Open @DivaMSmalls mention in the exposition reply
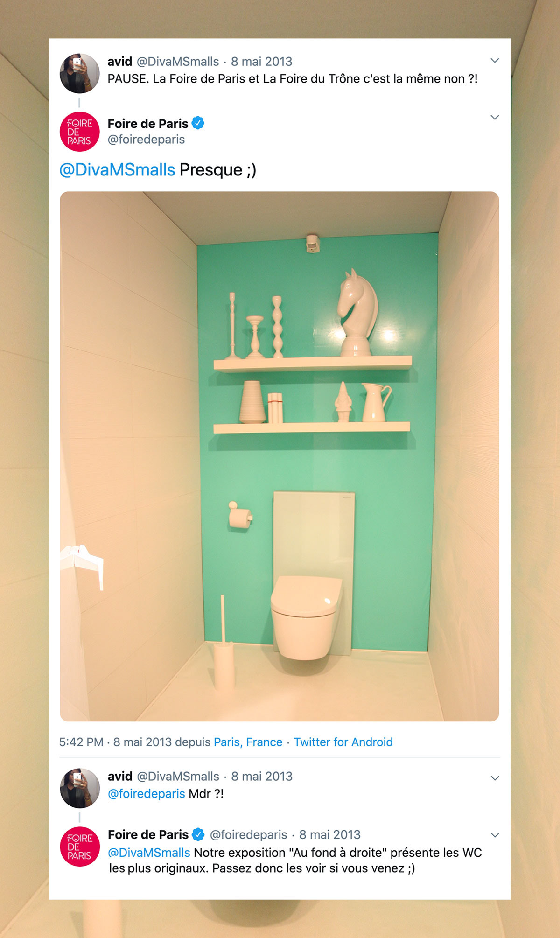 point(149,853)
